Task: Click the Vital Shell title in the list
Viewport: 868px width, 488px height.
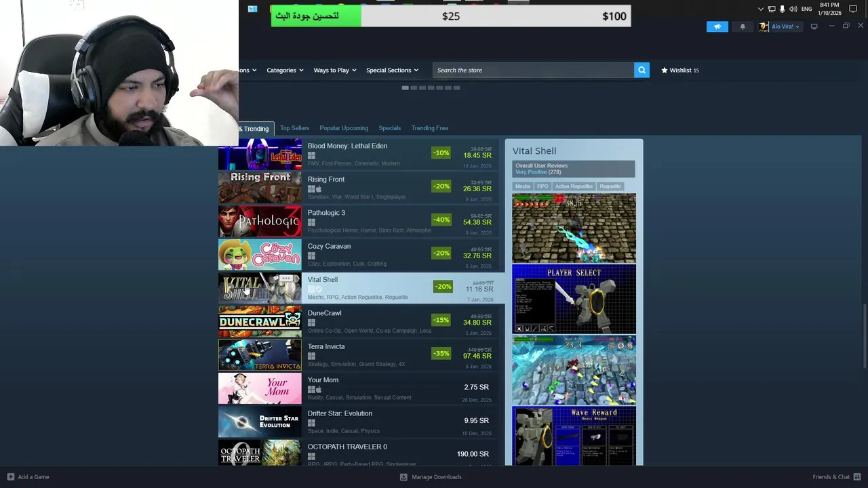Action: coord(322,279)
